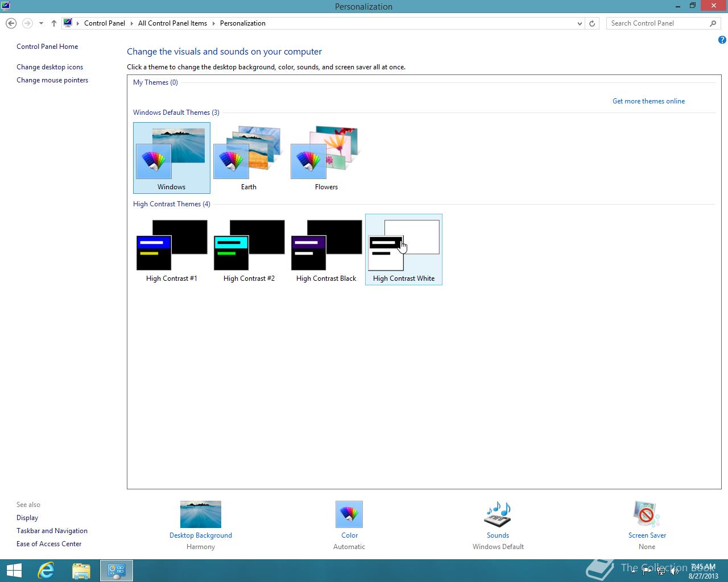Click the High Contrast Themes (4) heading
Image resolution: width=728 pixels, height=582 pixels.
(171, 204)
